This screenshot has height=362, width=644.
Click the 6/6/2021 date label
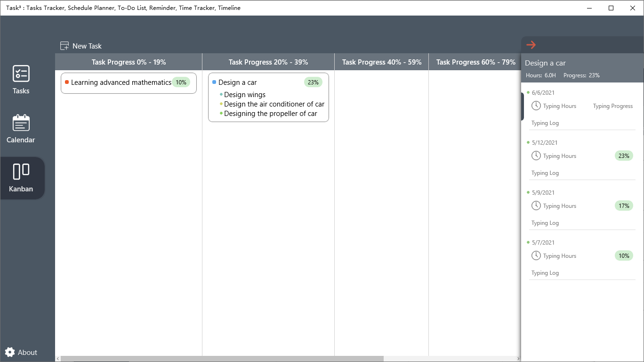(543, 93)
